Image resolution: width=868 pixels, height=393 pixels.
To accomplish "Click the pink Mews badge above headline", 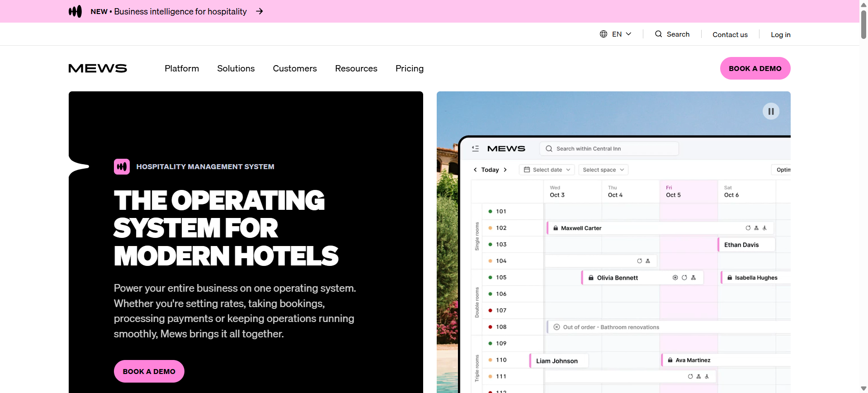I will pyautogui.click(x=122, y=166).
